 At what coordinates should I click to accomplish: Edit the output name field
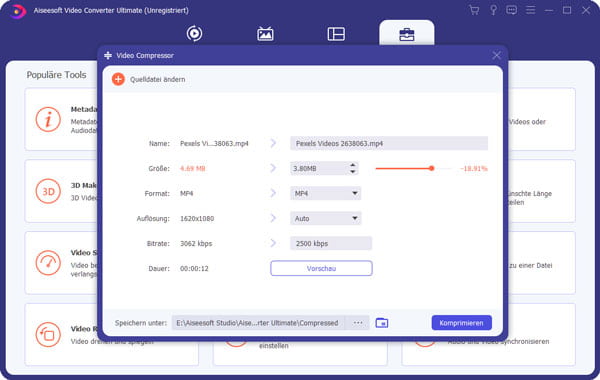point(389,144)
